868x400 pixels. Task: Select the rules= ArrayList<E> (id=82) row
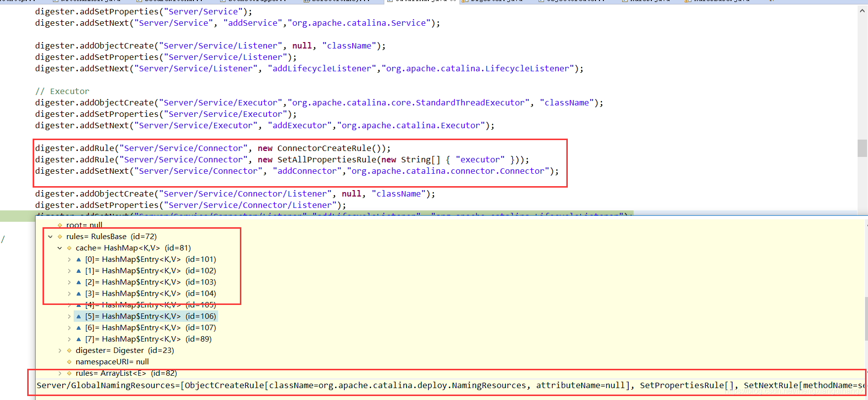pyautogui.click(x=126, y=373)
